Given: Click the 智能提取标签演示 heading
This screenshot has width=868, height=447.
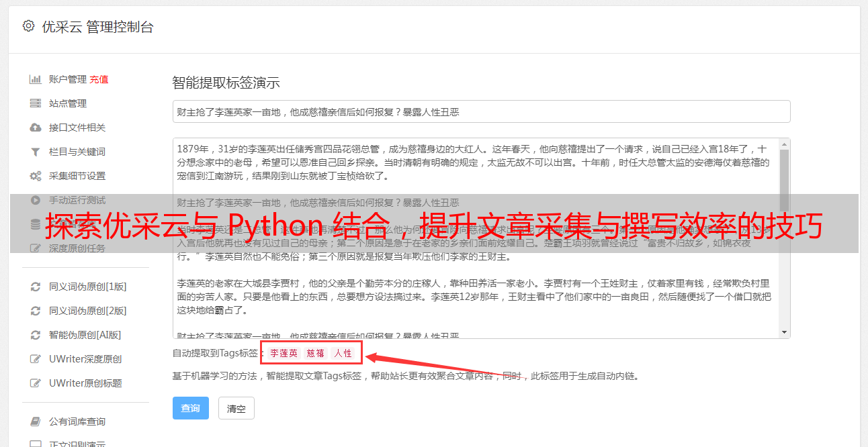Looking at the screenshot, I should pyautogui.click(x=226, y=83).
